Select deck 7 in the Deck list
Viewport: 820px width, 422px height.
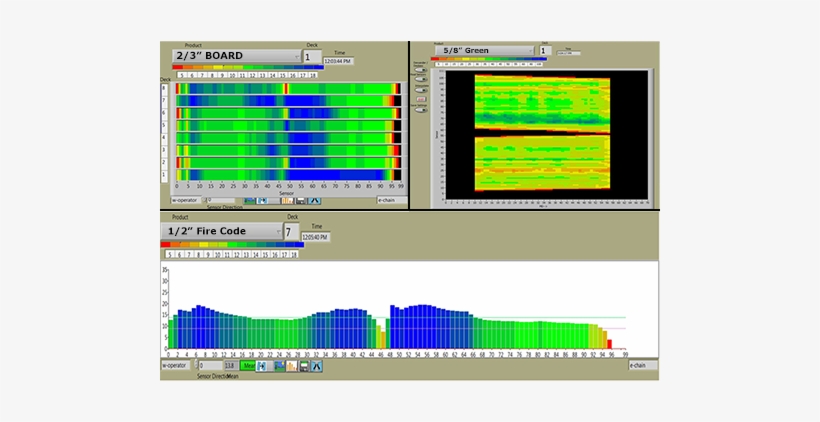[x=164, y=100]
